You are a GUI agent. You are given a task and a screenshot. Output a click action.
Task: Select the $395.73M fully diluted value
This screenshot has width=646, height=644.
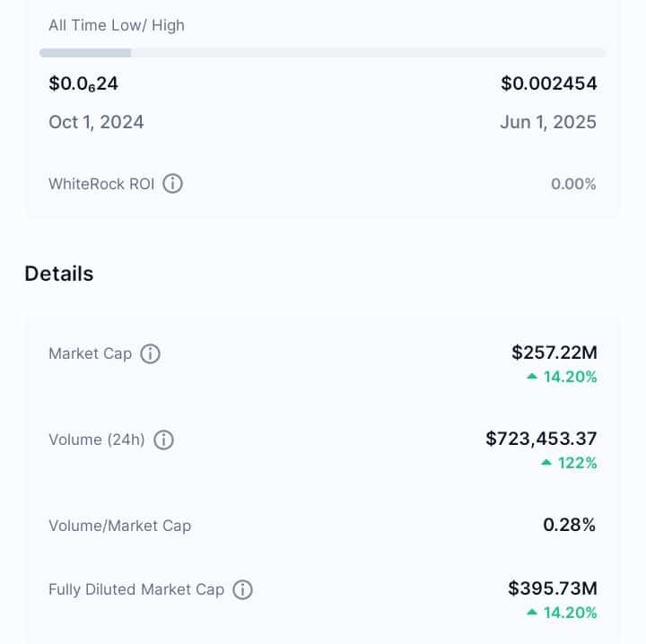click(553, 588)
